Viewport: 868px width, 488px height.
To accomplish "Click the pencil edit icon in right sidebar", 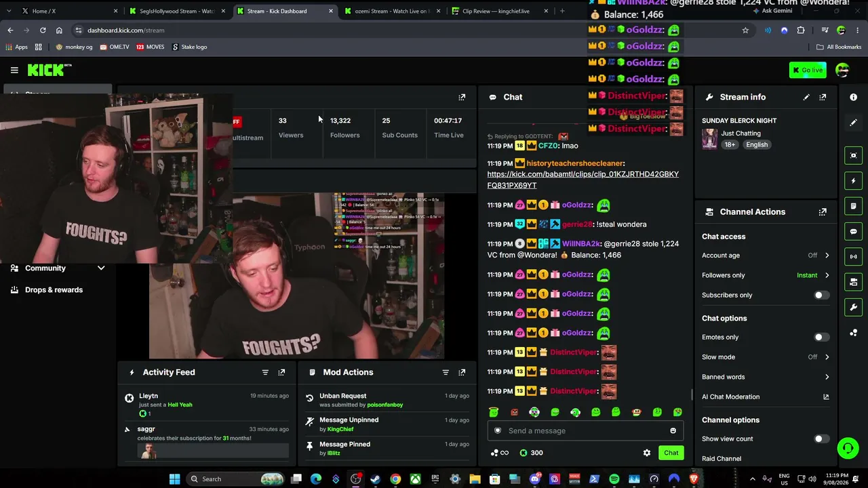I will coord(853,123).
